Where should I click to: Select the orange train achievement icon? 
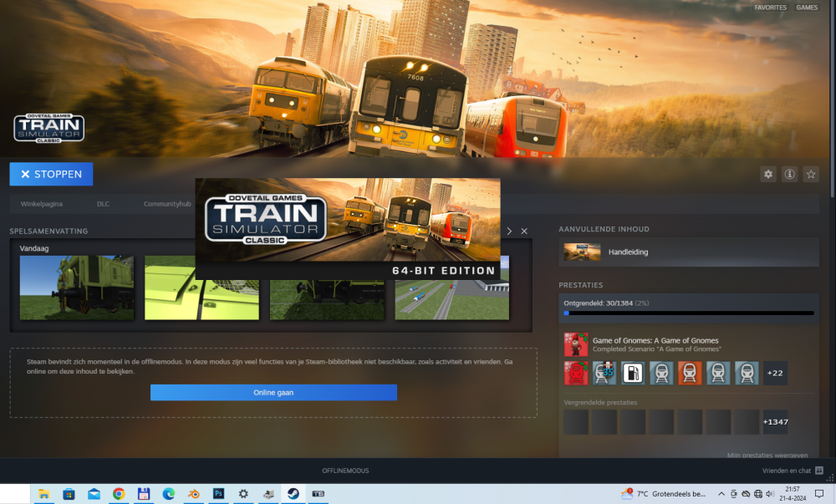point(690,373)
